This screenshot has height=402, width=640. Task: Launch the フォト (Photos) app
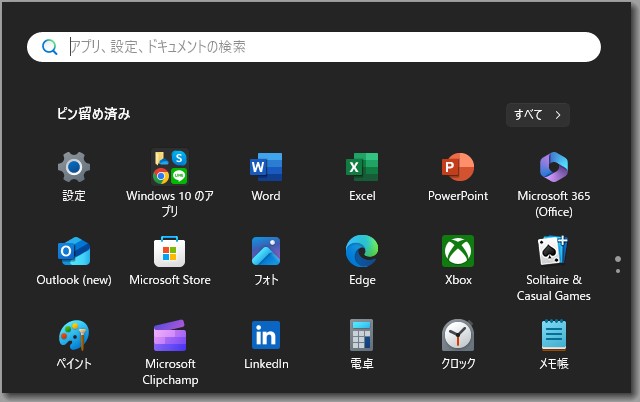(266, 261)
